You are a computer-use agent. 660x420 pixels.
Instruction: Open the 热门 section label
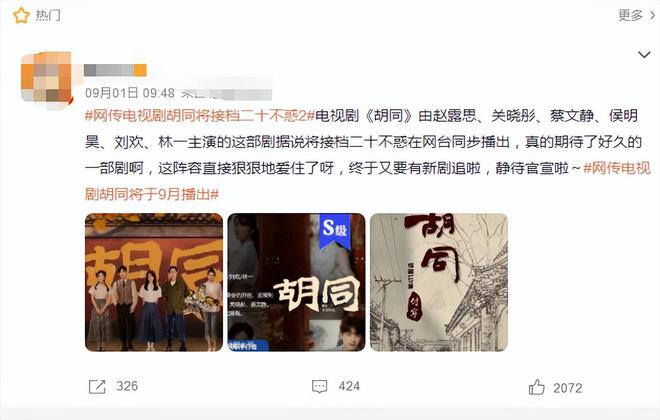[48, 15]
